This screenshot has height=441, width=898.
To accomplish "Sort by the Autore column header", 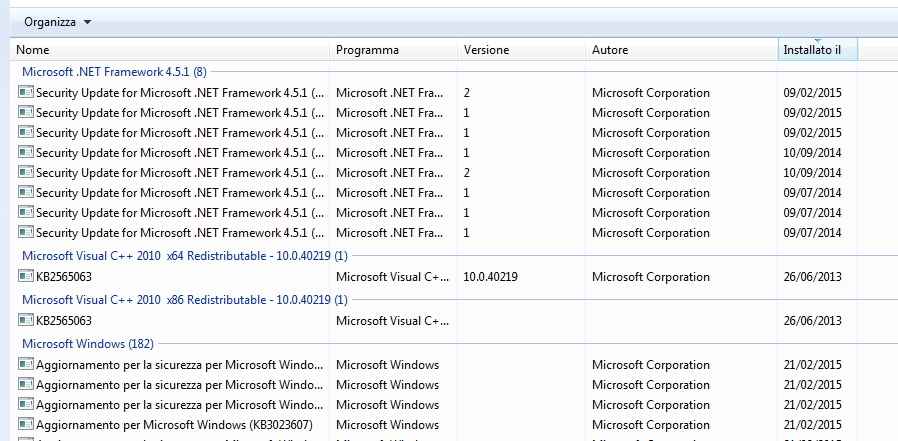I will [682, 50].
